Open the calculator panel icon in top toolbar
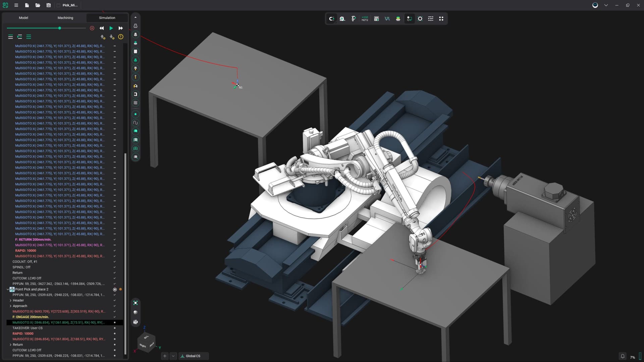 click(x=376, y=19)
